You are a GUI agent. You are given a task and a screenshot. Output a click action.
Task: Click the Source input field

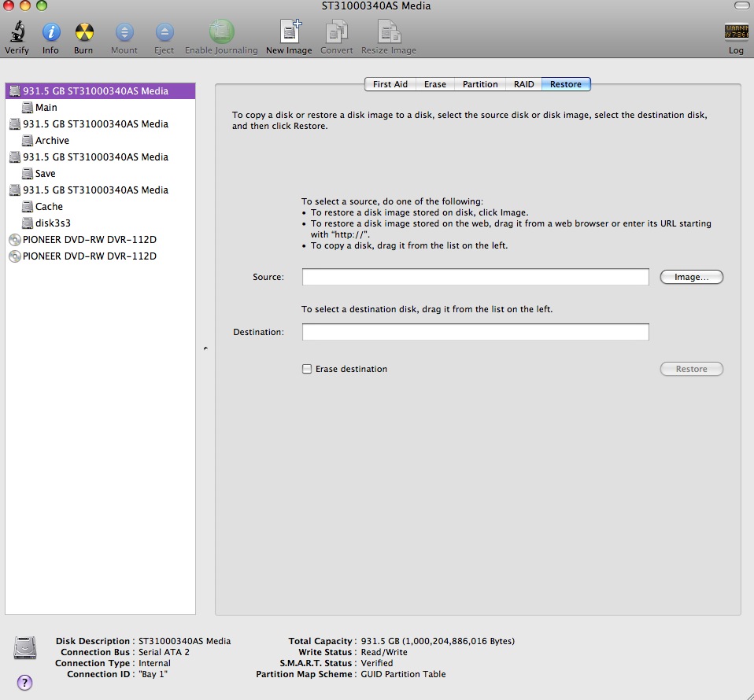[x=475, y=277]
